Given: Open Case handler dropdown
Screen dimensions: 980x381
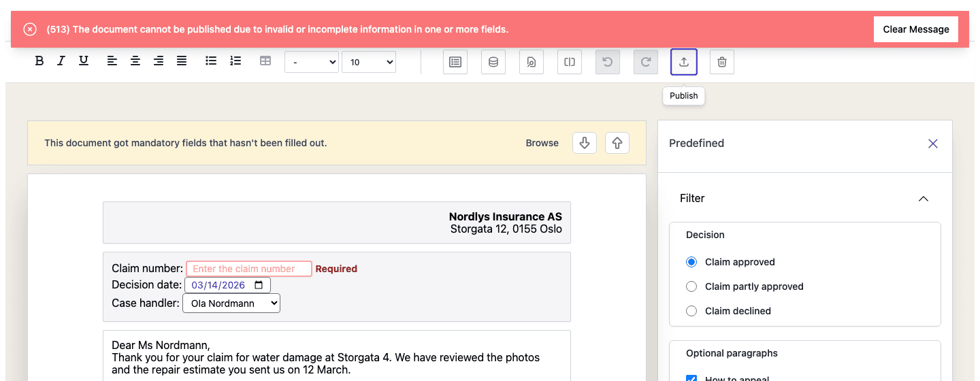Looking at the screenshot, I should coord(231,303).
